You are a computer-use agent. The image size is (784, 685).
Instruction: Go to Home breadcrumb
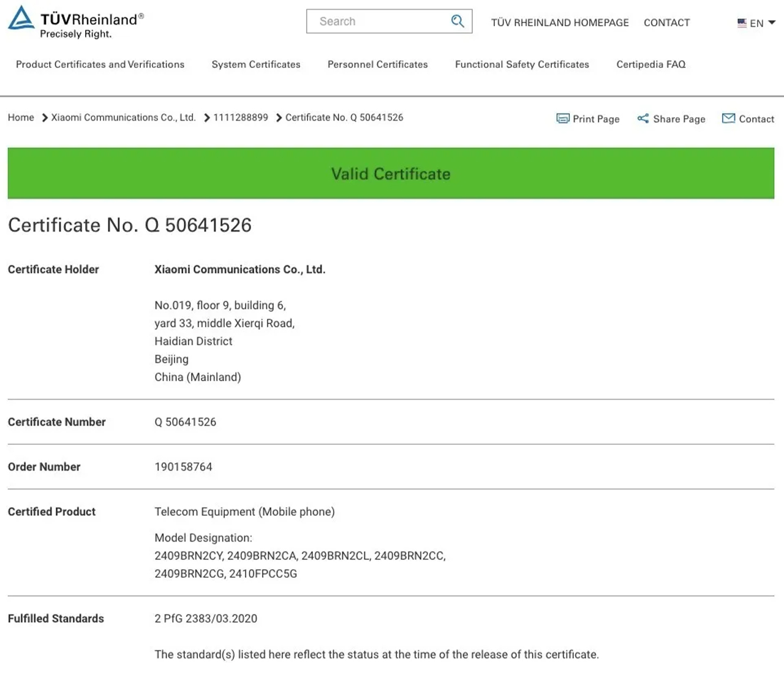[x=21, y=118]
